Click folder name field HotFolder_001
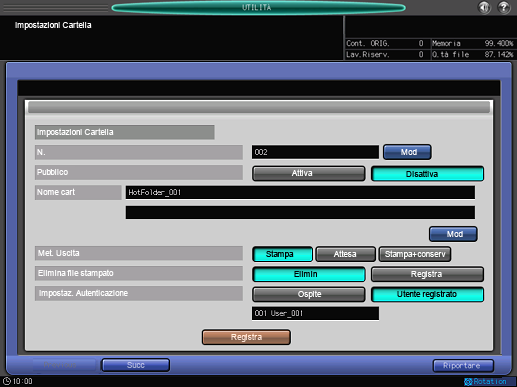517x387 pixels. [x=300, y=192]
